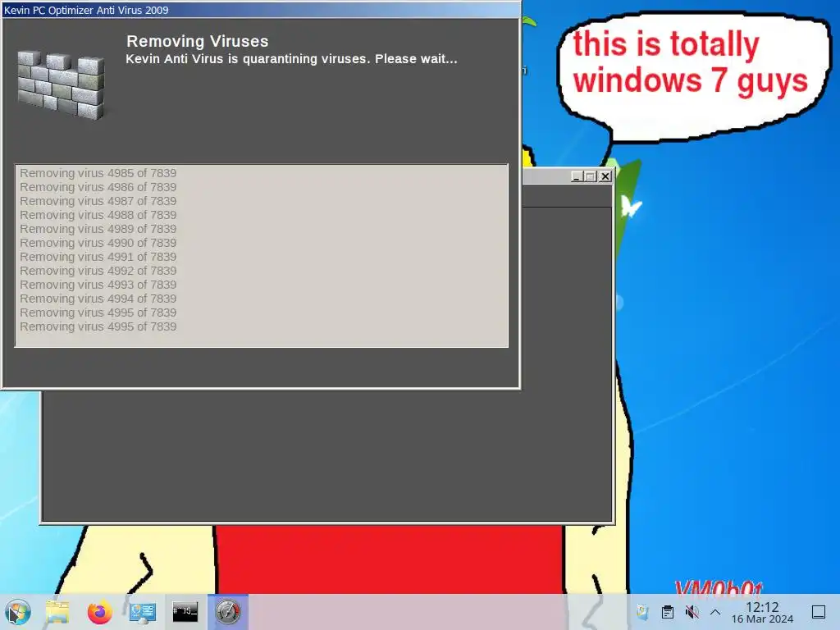The image size is (840, 630).
Task: Close the background gray window
Action: (605, 176)
